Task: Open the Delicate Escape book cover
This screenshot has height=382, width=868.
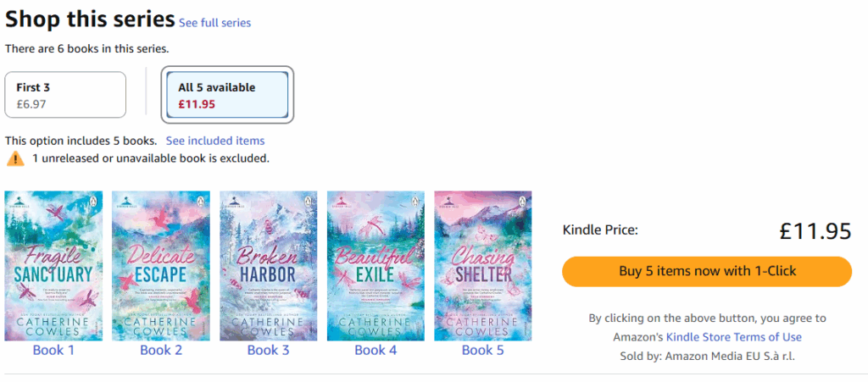Action: (161, 266)
